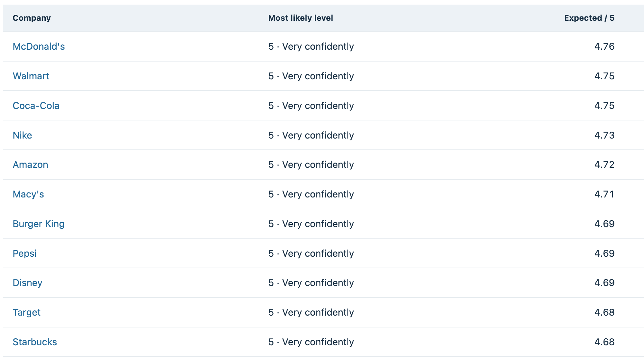Click Nike's expected score 4.73
644x364 pixels.
(604, 135)
